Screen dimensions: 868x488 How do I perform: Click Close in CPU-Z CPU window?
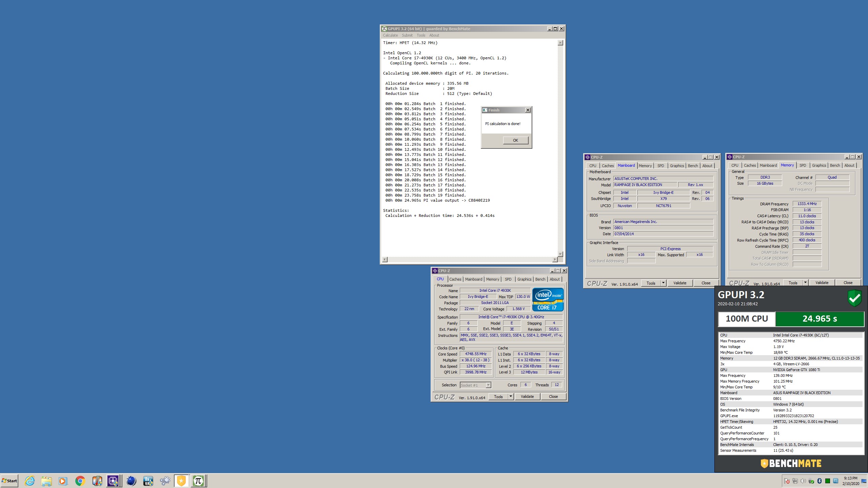[553, 396]
